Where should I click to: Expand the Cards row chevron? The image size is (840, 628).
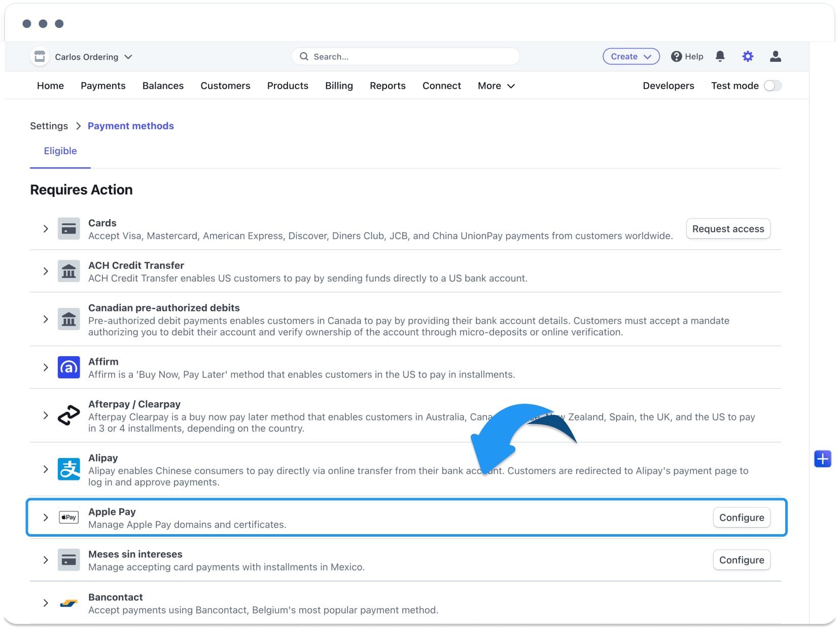point(46,229)
